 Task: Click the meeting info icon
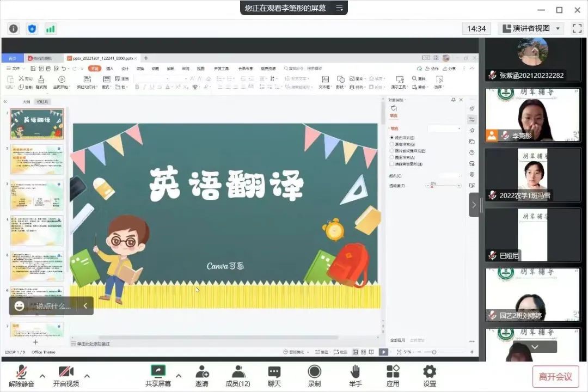point(14,29)
